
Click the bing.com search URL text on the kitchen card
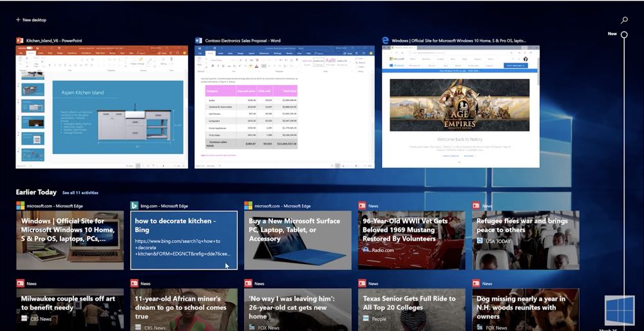tap(183, 248)
